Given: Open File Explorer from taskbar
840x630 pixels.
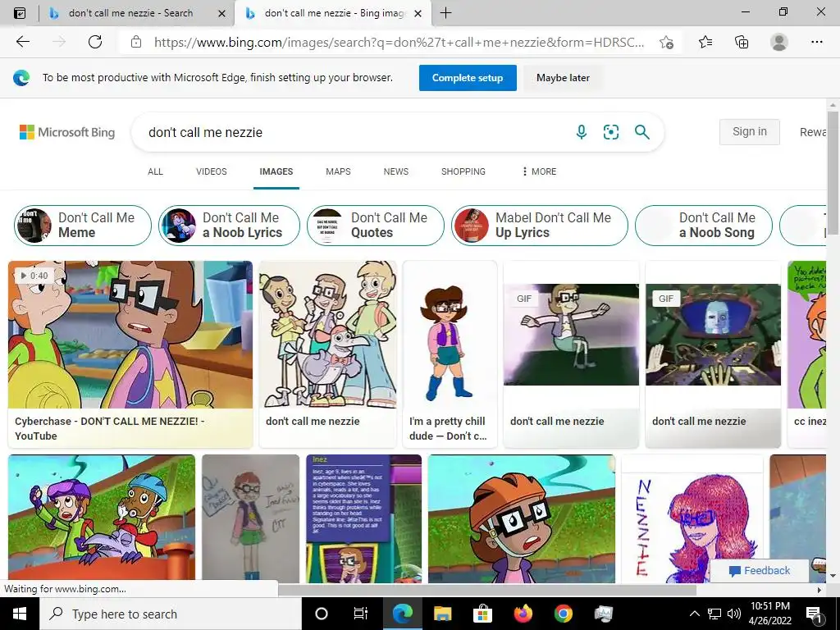Looking at the screenshot, I should tap(442, 614).
